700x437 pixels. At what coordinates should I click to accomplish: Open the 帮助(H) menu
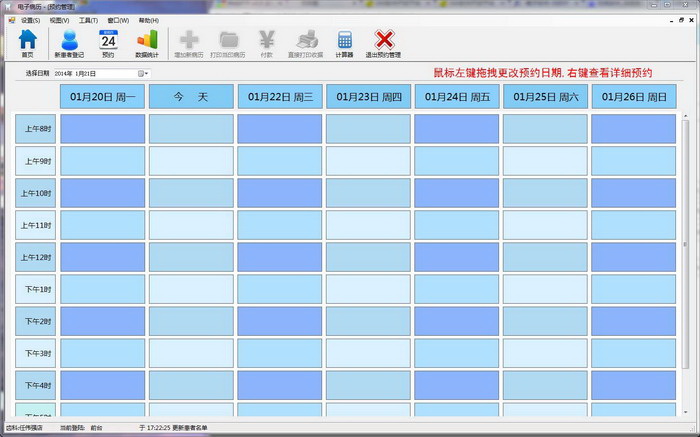click(x=148, y=20)
